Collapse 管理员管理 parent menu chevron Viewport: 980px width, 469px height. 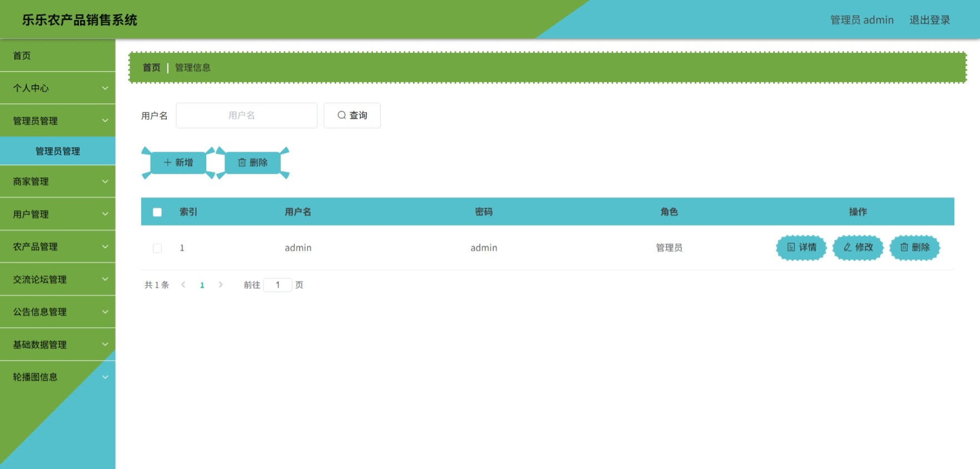point(105,121)
